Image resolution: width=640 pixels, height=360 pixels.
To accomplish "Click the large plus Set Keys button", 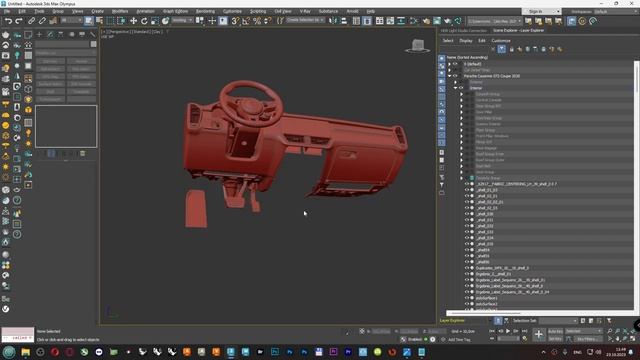I will 538,335.
